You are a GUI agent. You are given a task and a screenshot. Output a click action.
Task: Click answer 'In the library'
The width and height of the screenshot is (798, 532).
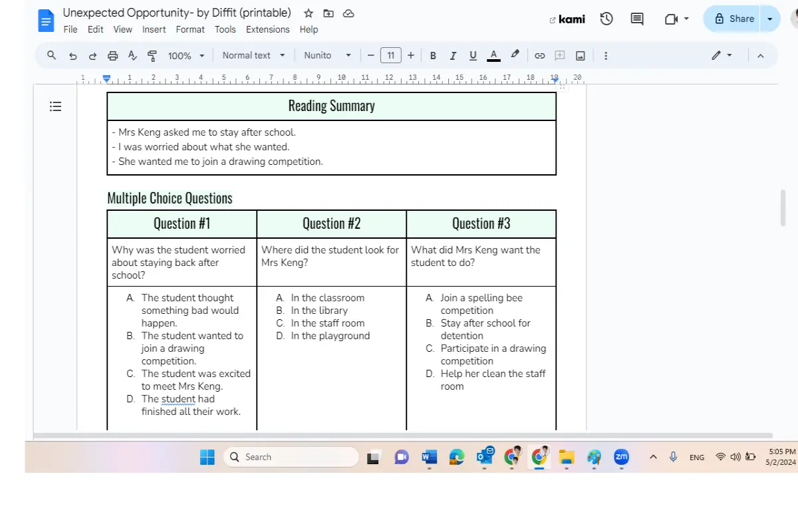pyautogui.click(x=319, y=311)
